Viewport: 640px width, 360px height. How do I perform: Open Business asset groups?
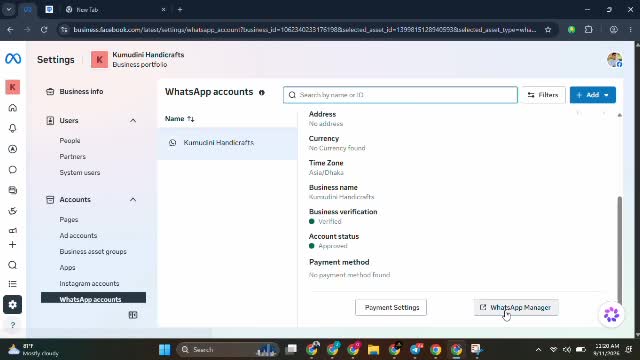pyautogui.click(x=93, y=251)
